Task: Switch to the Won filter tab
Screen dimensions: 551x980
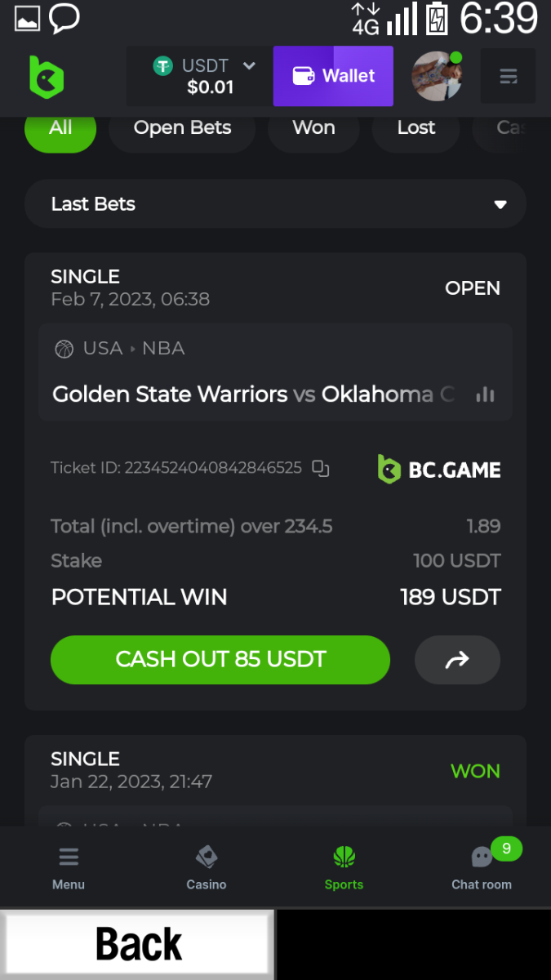Action: [313, 128]
